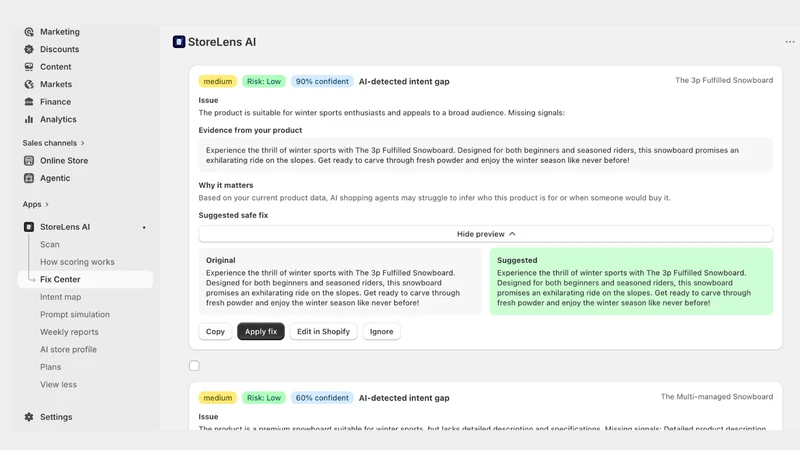This screenshot has height=450, width=800.
Task: Click the Discounts icon
Action: tap(29, 49)
